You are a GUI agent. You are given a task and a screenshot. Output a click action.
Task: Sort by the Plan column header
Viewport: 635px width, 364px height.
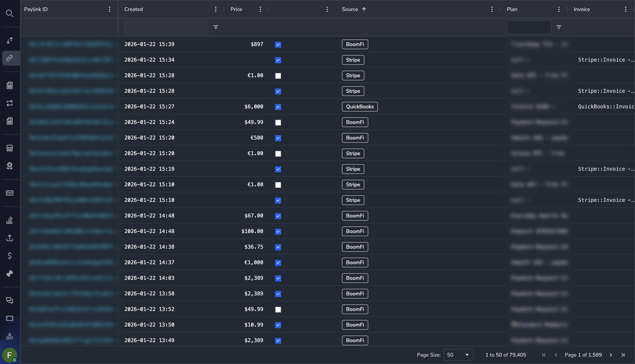pos(512,9)
